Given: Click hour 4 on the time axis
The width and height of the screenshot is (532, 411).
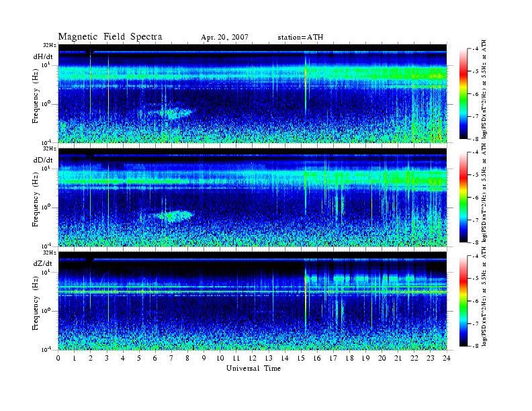Looking at the screenshot, I should click(123, 359).
